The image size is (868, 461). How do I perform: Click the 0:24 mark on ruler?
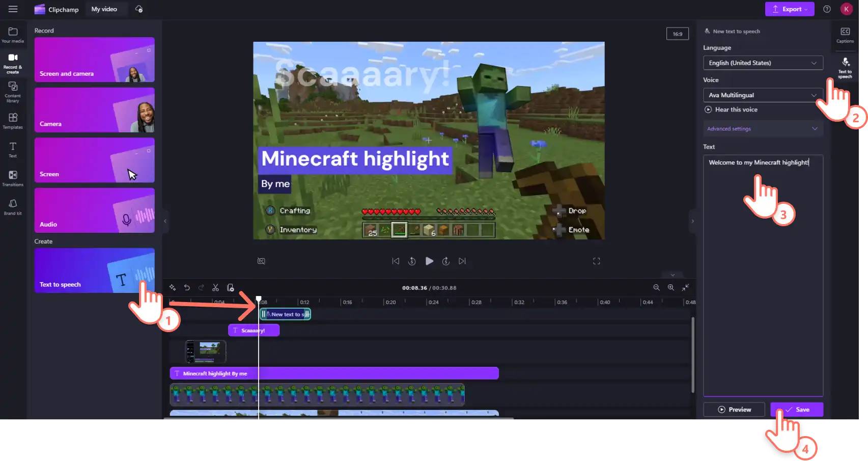(x=433, y=302)
